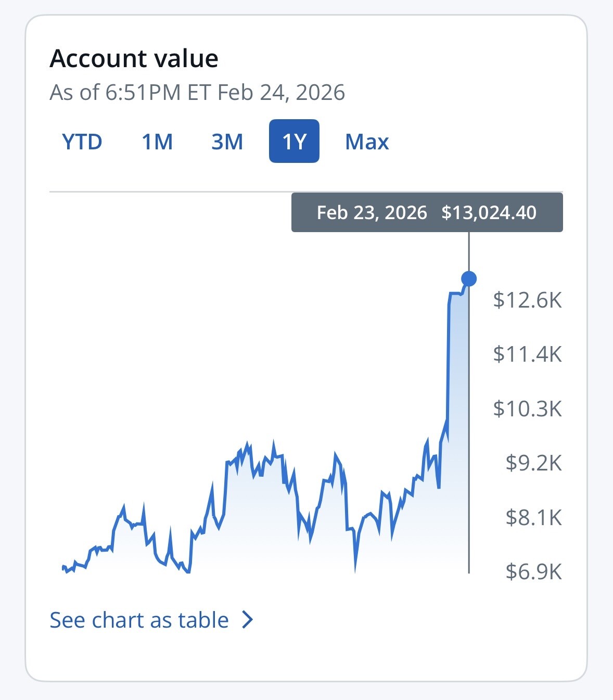Click the $6.9K axis label

(x=533, y=572)
